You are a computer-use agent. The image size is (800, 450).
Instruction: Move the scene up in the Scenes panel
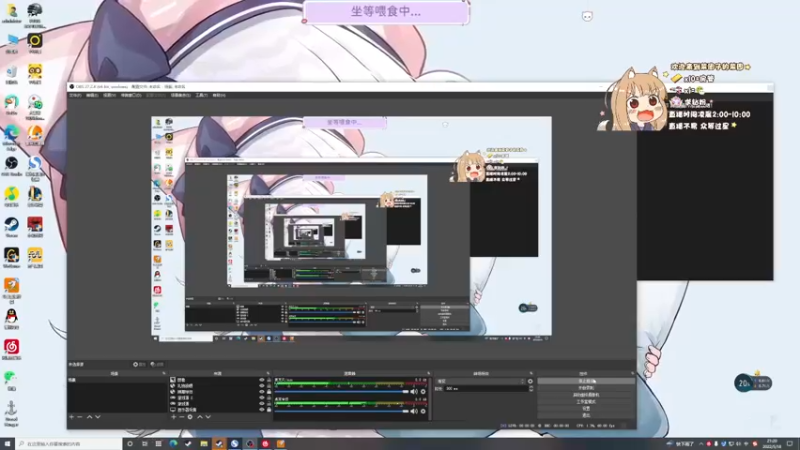pyautogui.click(x=89, y=417)
